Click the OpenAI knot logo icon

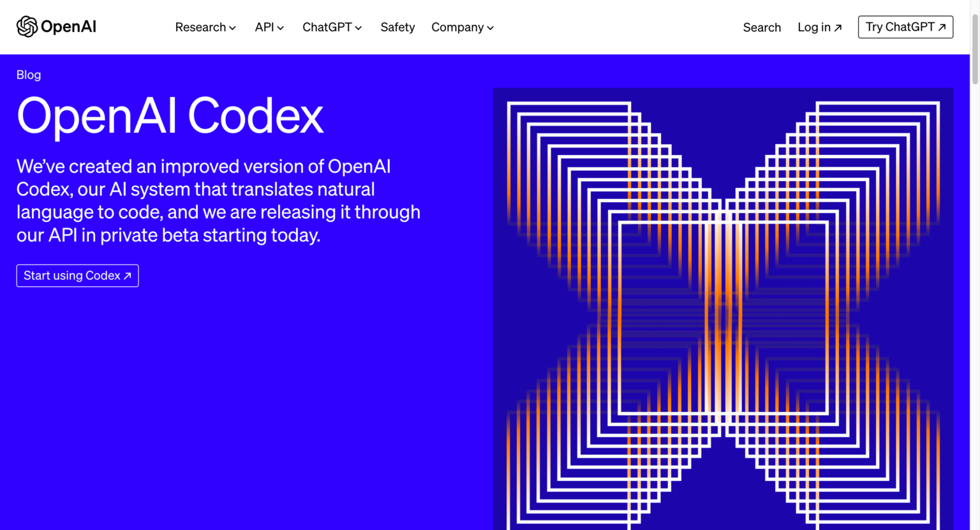coord(27,27)
